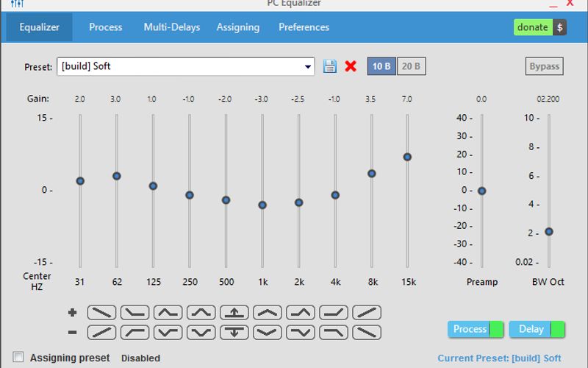Apply the plus-row right-side peak curve button
The image size is (588, 368).
[301, 312]
